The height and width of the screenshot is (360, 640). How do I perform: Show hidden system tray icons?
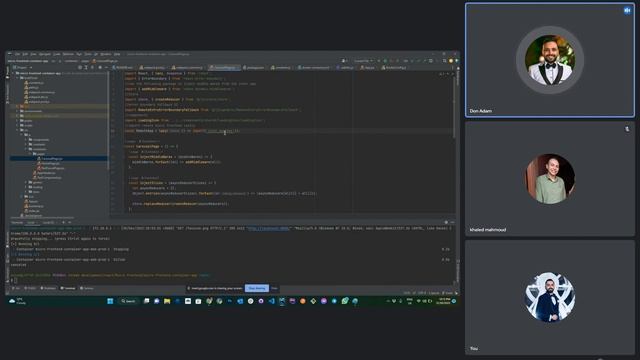click(x=388, y=301)
